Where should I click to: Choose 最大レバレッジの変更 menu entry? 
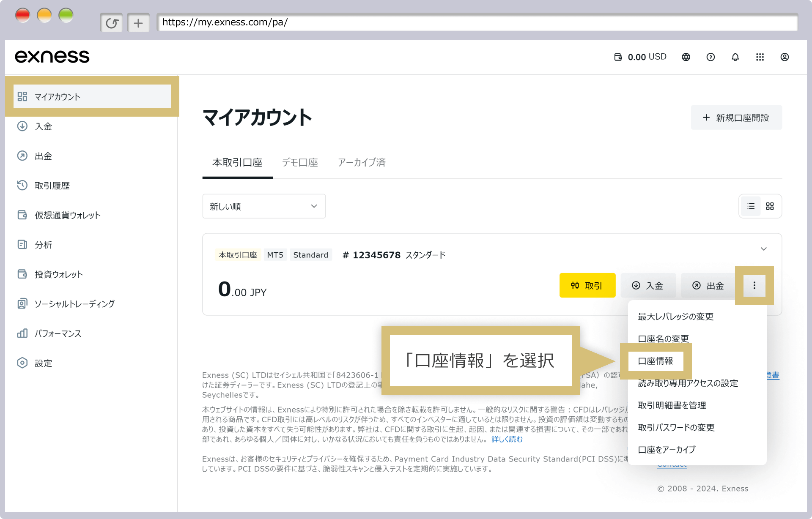[x=675, y=317]
